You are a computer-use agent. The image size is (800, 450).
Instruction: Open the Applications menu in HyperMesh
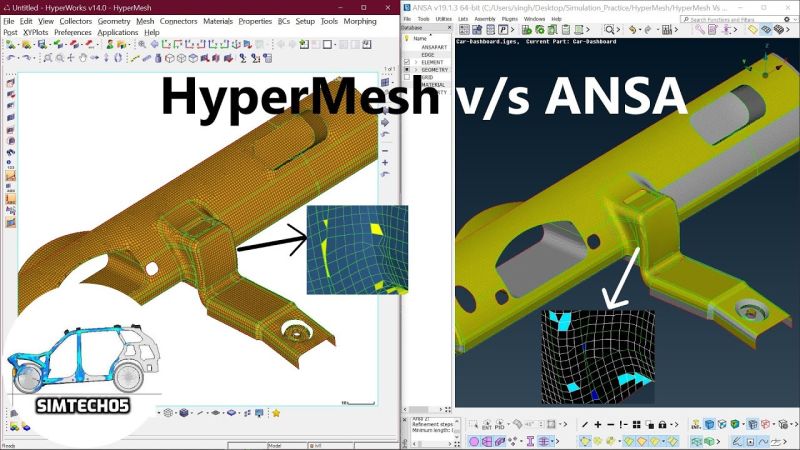(x=118, y=32)
